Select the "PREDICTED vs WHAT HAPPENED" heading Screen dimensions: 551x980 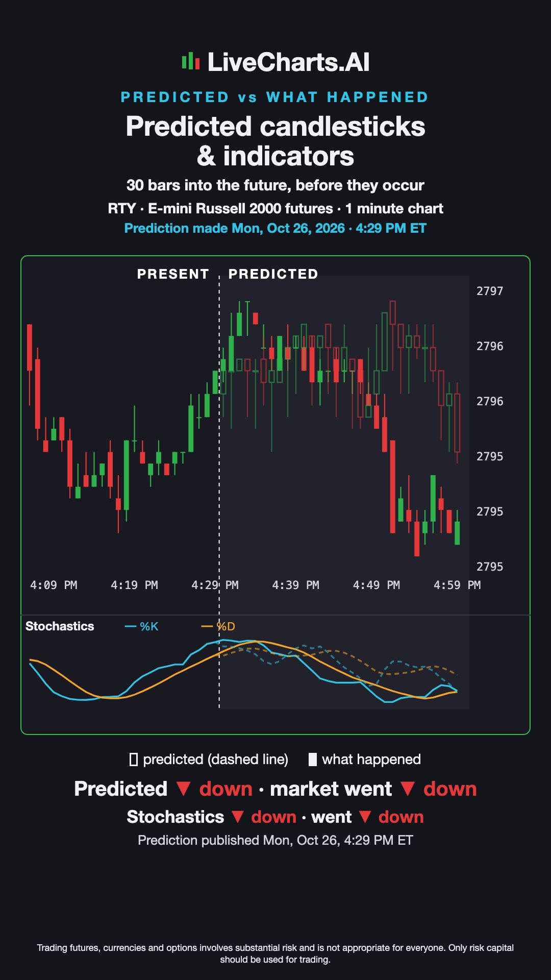click(275, 97)
